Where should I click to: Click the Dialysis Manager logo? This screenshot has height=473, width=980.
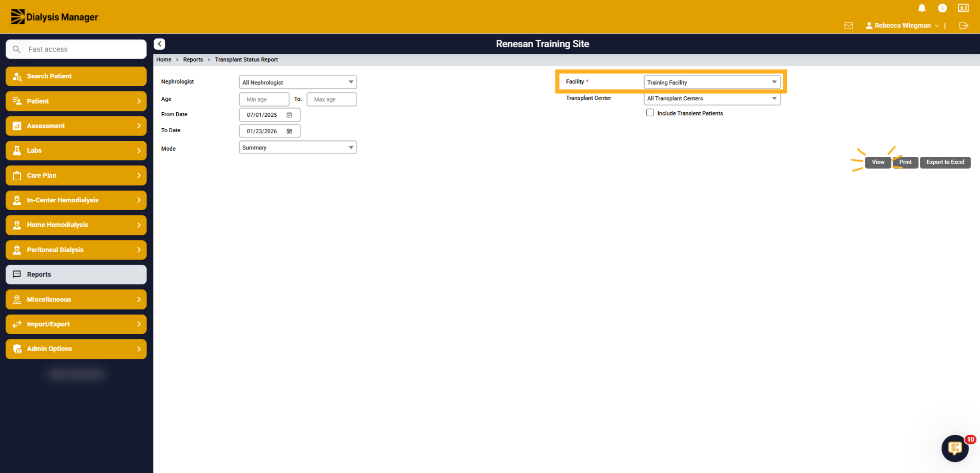(x=54, y=17)
